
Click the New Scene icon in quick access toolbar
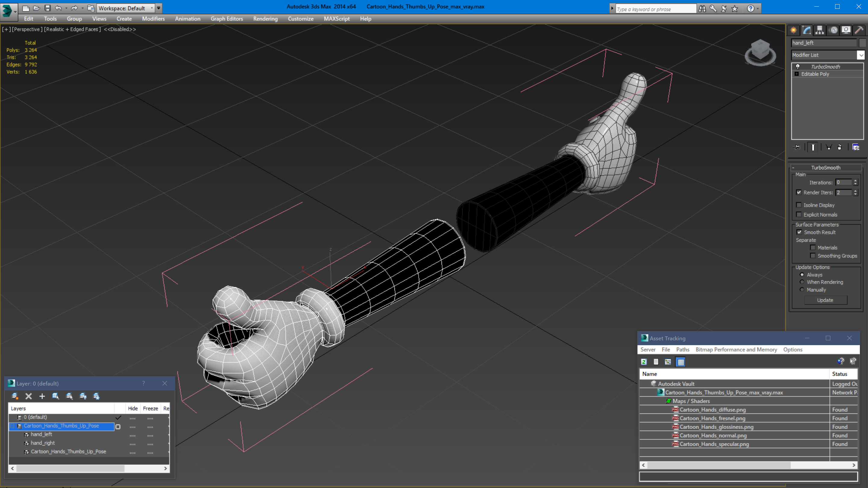click(26, 8)
